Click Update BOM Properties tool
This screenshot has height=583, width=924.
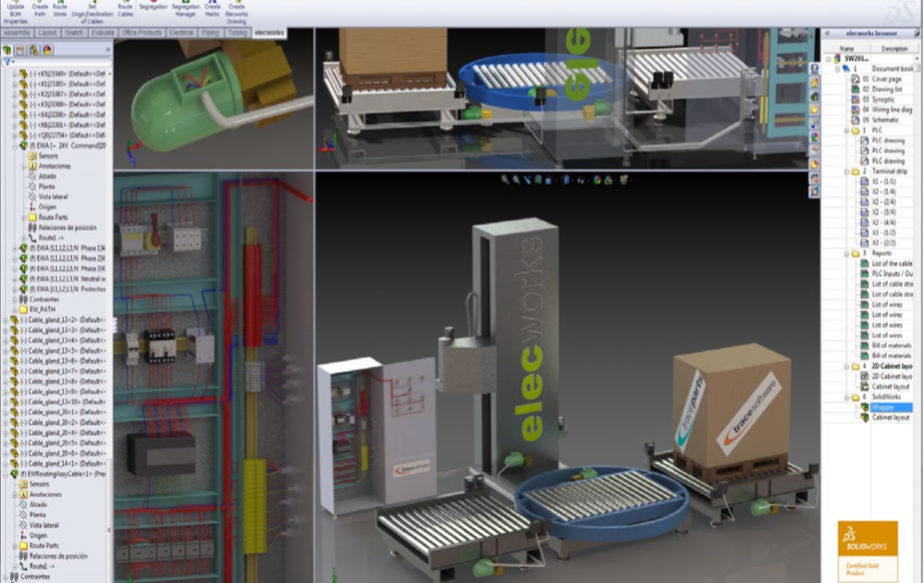pyautogui.click(x=16, y=12)
